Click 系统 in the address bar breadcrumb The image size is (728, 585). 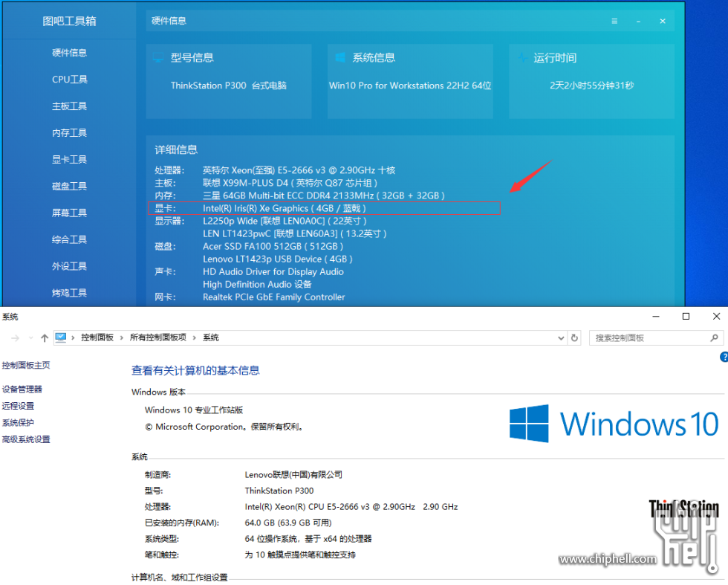pos(211,337)
